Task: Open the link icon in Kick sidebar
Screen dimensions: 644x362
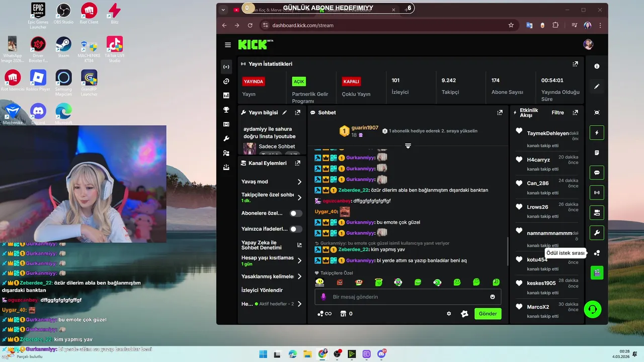Action: tap(226, 81)
